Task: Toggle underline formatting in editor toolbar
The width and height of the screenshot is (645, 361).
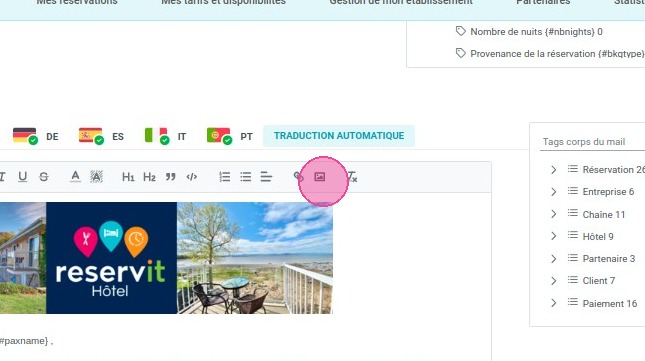Action: (x=23, y=177)
